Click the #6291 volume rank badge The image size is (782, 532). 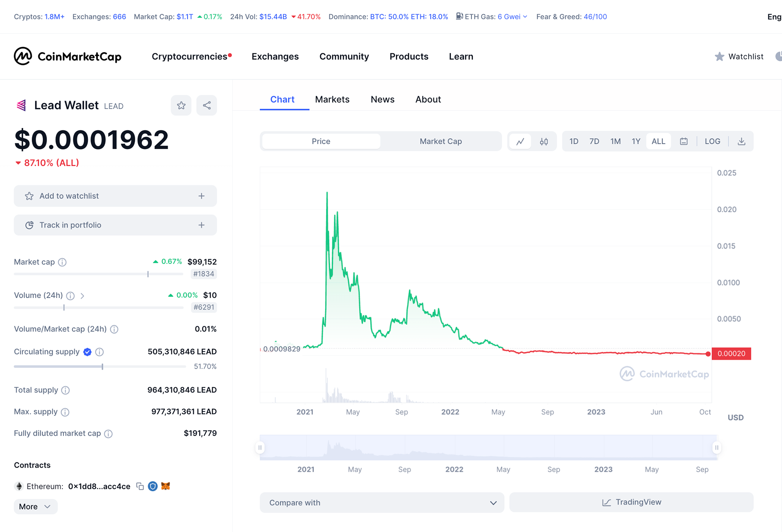[x=204, y=307]
